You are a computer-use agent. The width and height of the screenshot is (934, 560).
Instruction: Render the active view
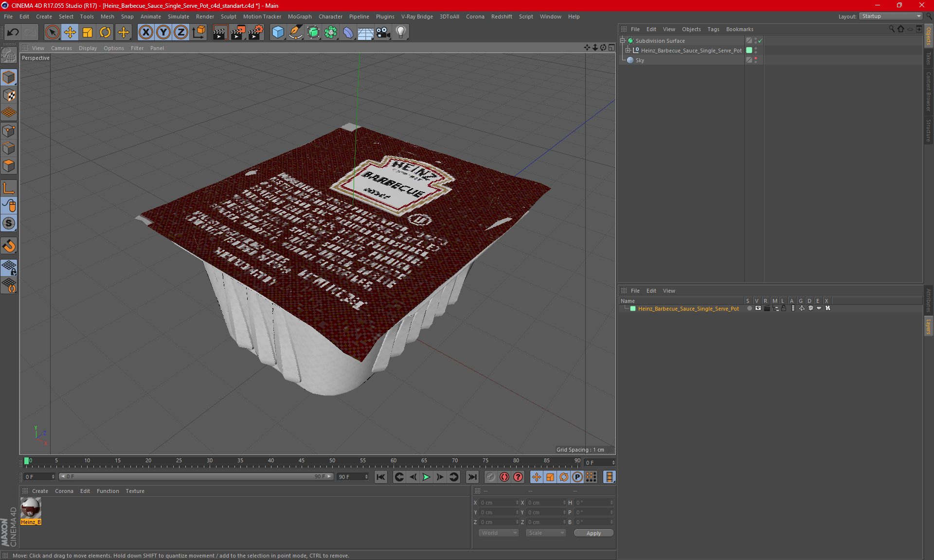[220, 33]
